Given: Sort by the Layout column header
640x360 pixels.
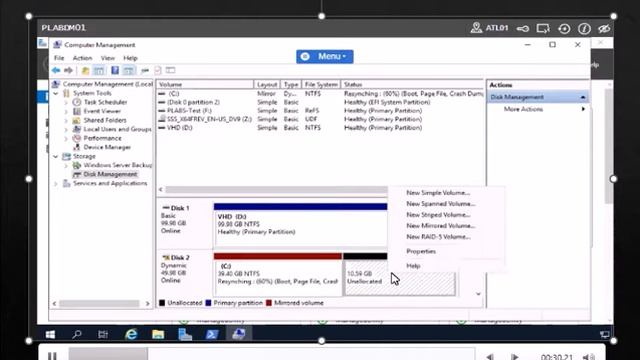Looking at the screenshot, I should pos(267,84).
